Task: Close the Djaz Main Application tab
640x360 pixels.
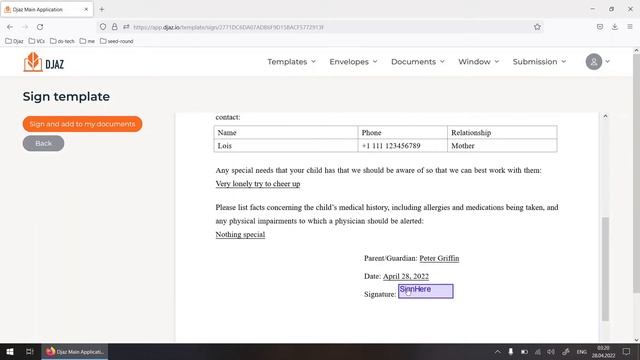Action: pos(86,9)
